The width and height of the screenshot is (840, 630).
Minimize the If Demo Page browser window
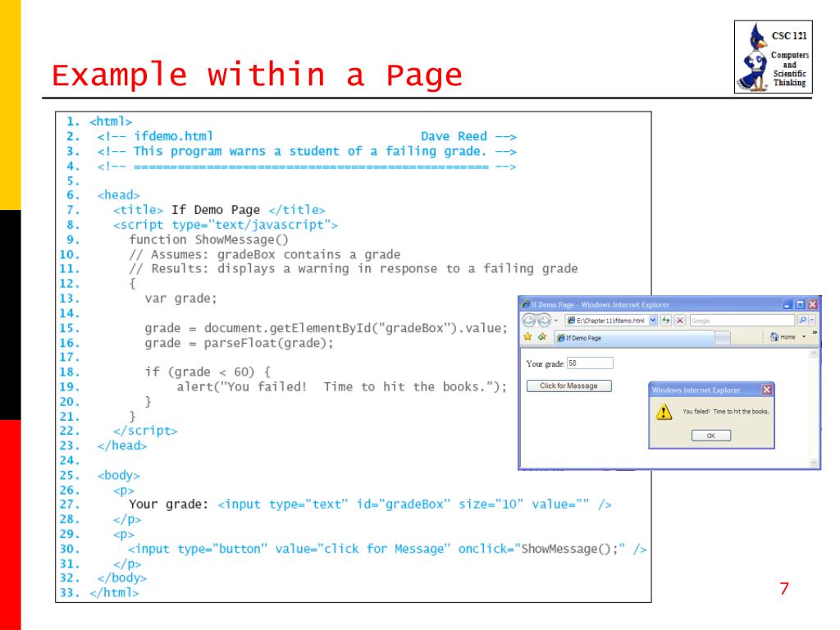click(787, 304)
